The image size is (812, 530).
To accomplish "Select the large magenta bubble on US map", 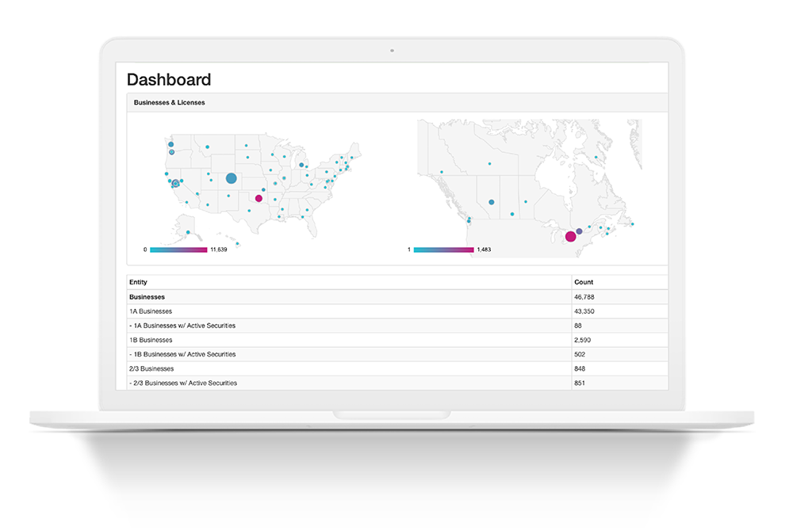I will (x=259, y=198).
